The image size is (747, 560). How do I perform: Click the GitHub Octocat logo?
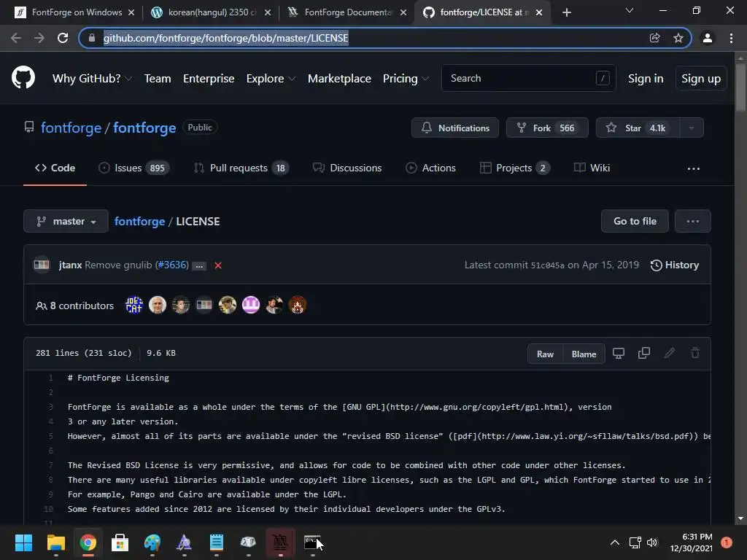click(x=23, y=77)
